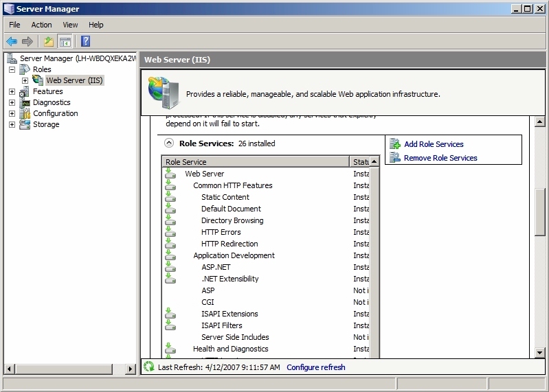
Task: Click the main pane scrollbar thumb
Action: (540, 212)
